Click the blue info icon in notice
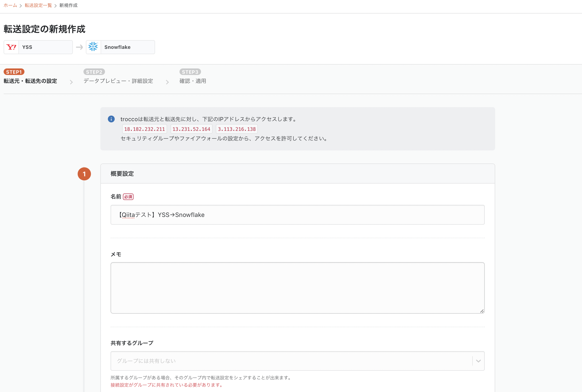The width and height of the screenshot is (582, 392). [x=111, y=119]
